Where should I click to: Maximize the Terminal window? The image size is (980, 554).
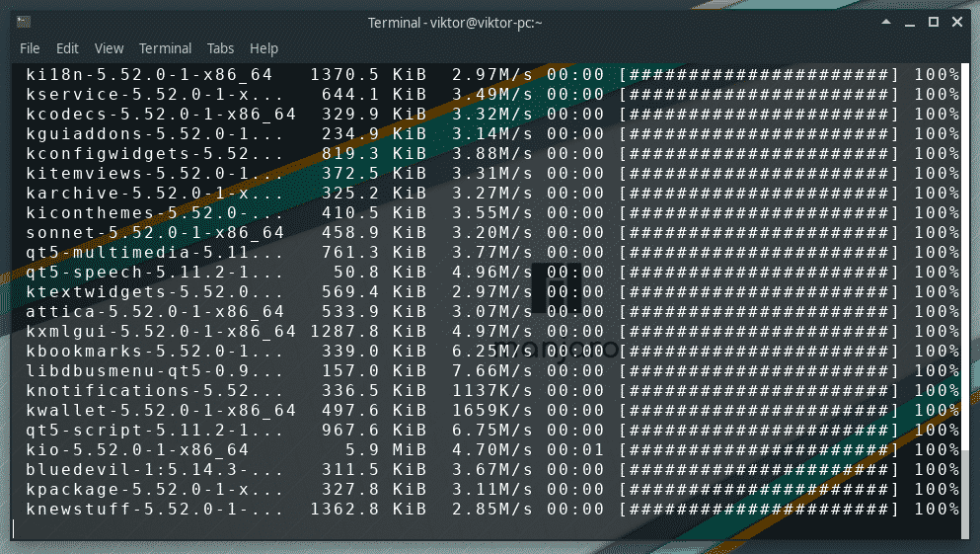click(x=934, y=22)
